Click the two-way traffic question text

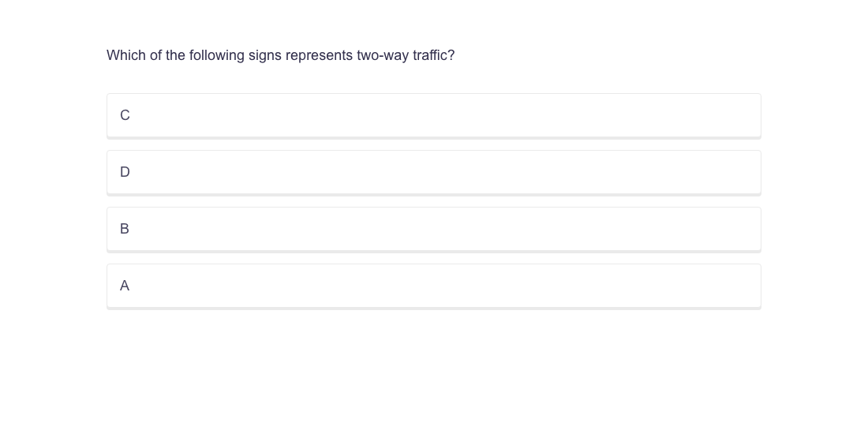click(x=280, y=55)
